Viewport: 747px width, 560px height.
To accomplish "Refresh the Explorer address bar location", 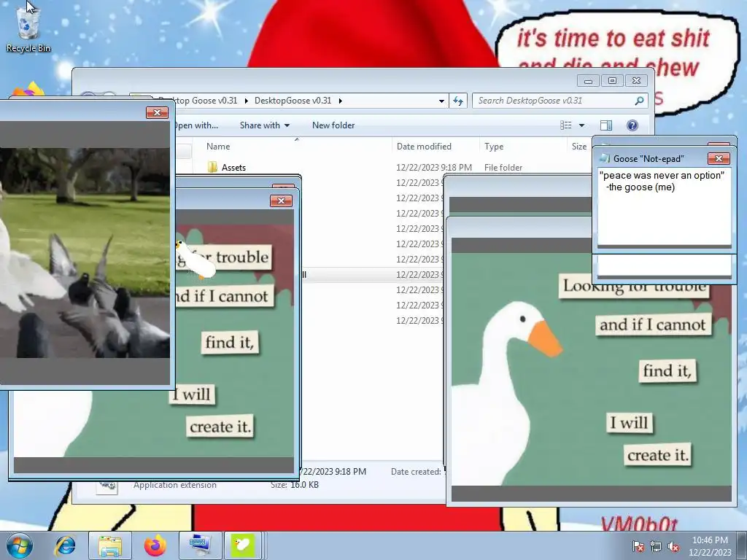I will point(458,101).
